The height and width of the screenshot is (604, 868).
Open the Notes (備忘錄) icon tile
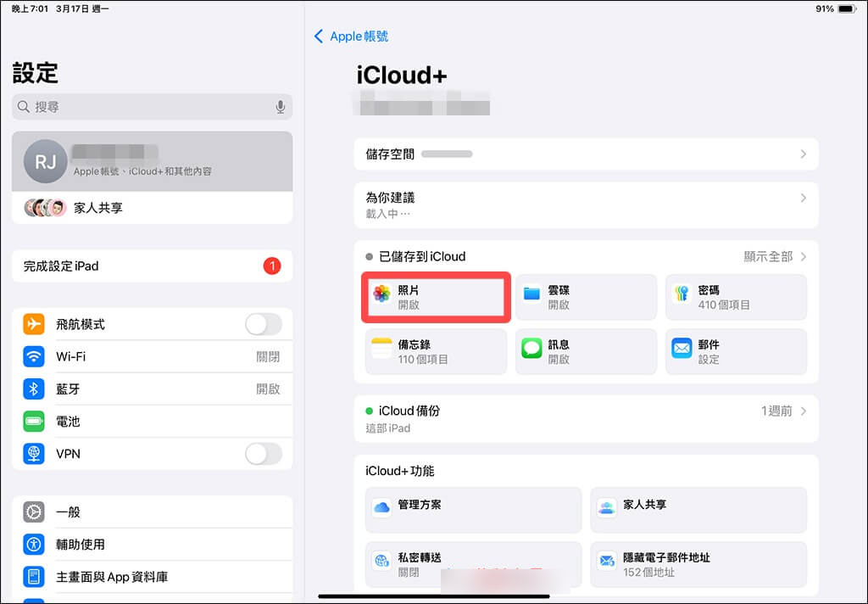[x=381, y=349]
